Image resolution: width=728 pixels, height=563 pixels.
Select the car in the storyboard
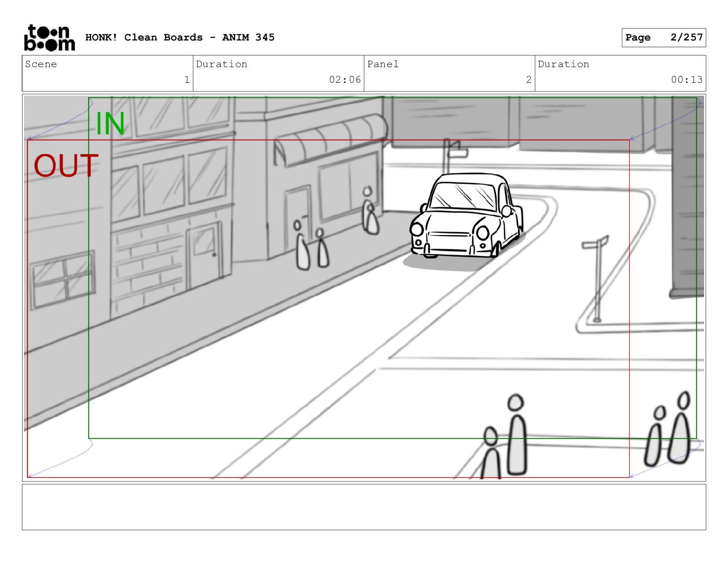[x=466, y=216]
